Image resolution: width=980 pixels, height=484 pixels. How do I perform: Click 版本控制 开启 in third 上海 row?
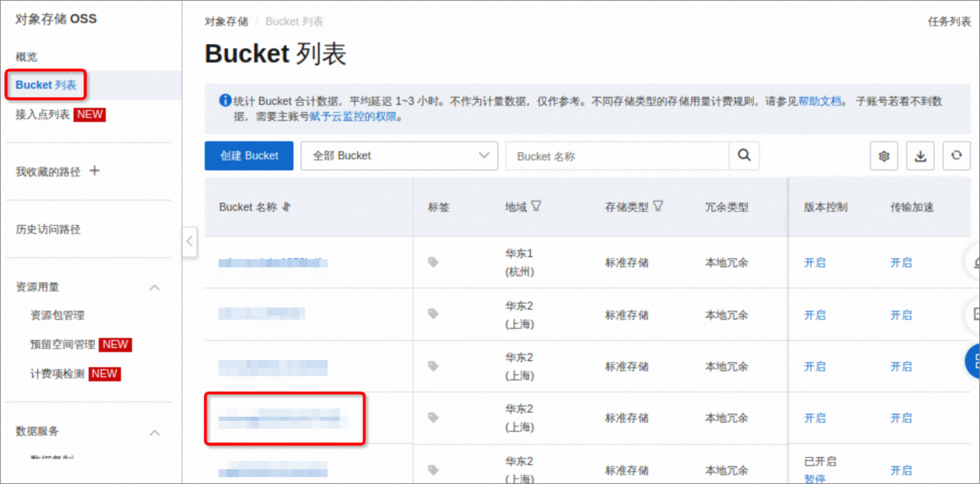[815, 418]
